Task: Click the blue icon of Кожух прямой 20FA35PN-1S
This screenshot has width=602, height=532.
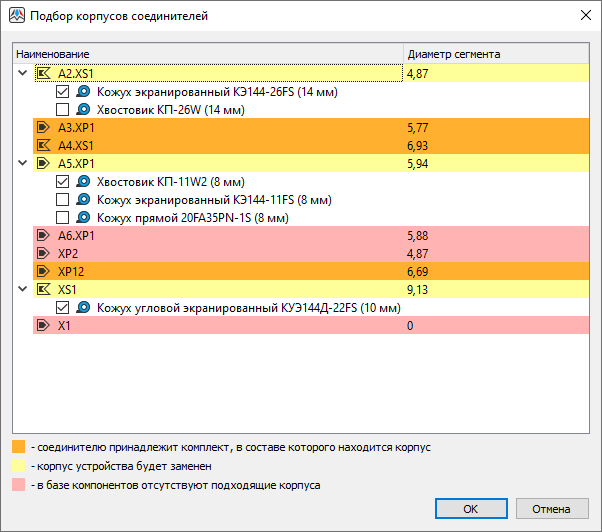Action: [x=84, y=217]
